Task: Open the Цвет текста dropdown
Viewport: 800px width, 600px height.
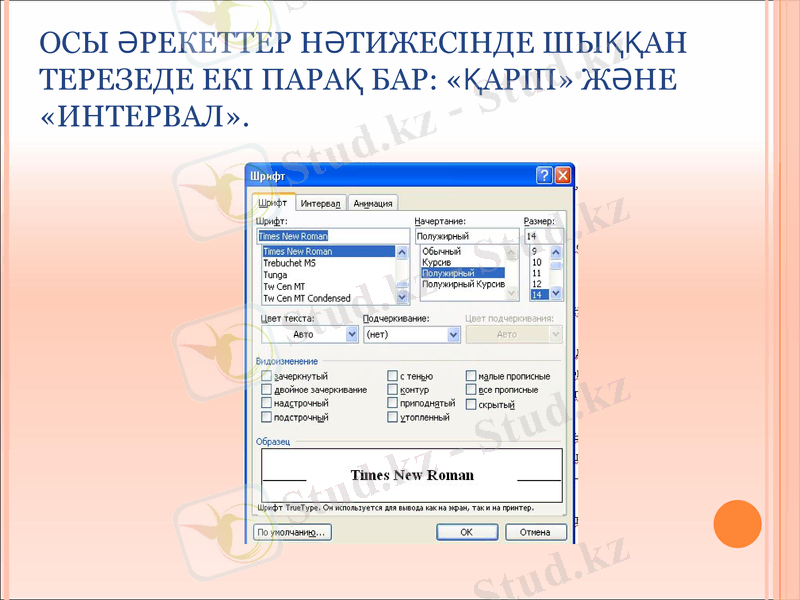Action: [x=352, y=334]
